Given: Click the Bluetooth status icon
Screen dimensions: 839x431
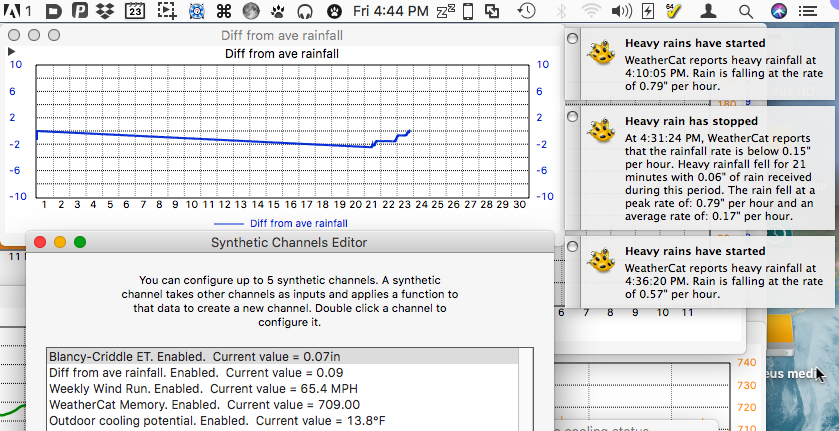Looking at the screenshot, I should point(561,10).
